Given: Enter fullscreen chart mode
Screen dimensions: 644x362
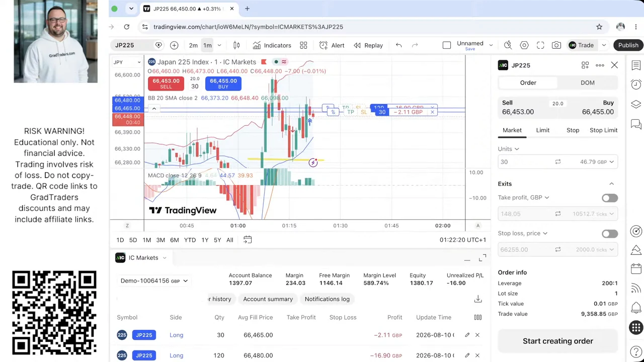Looking at the screenshot, I should [540, 45].
